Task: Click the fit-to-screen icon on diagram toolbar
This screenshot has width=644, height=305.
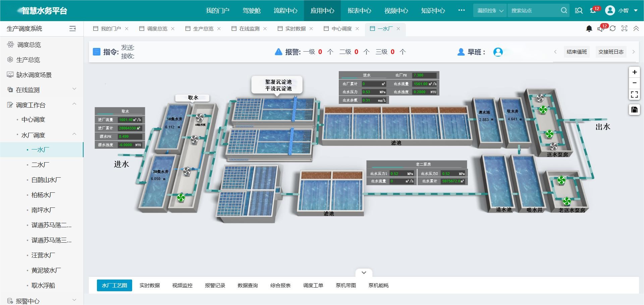Action: (634, 95)
